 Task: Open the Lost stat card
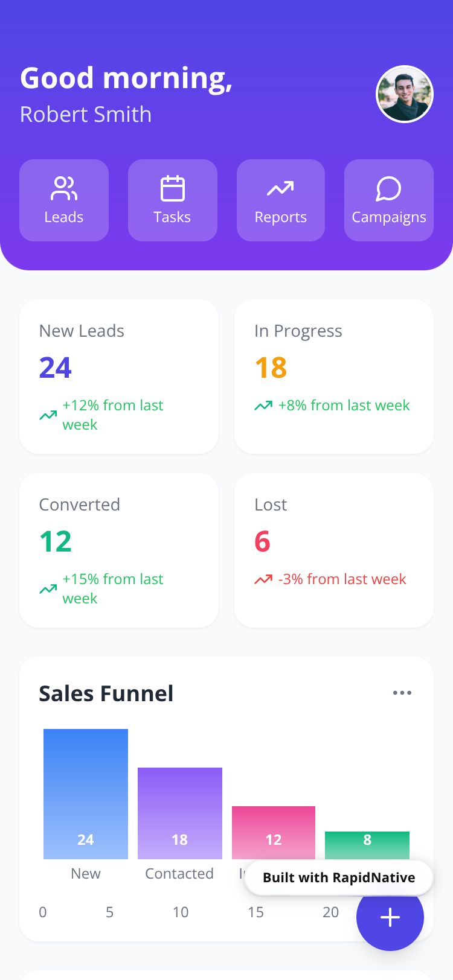click(x=333, y=550)
